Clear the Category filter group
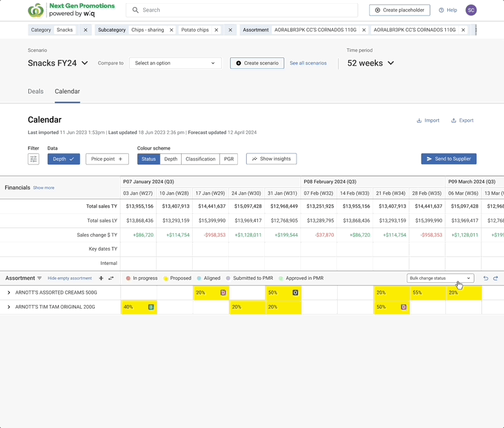This screenshot has height=428, width=504. click(86, 30)
